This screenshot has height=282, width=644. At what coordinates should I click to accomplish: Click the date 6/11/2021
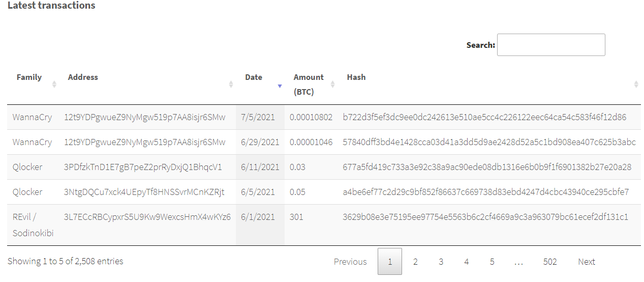(x=260, y=167)
